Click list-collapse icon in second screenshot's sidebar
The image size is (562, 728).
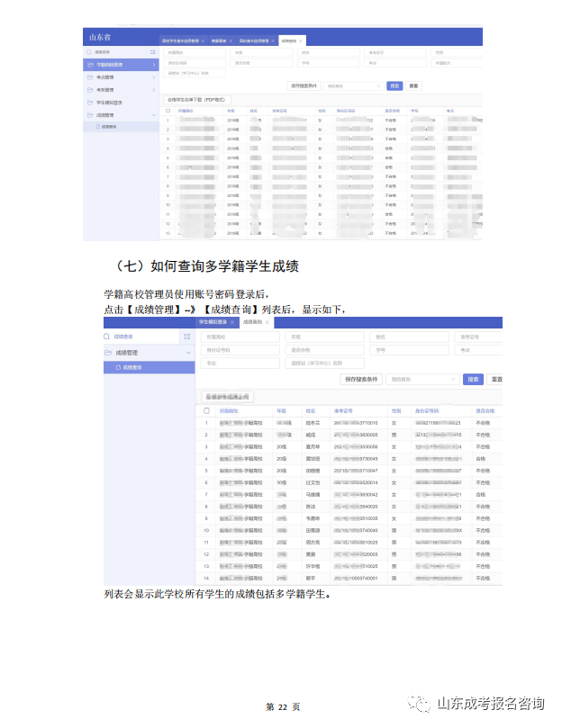pyautogui.click(x=186, y=337)
